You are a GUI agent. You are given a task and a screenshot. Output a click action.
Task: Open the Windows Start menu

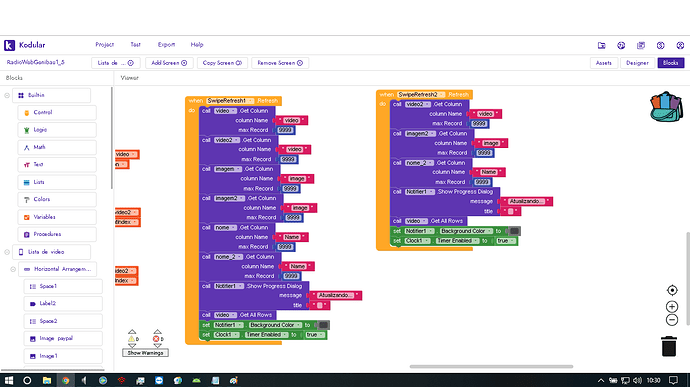click(8, 380)
